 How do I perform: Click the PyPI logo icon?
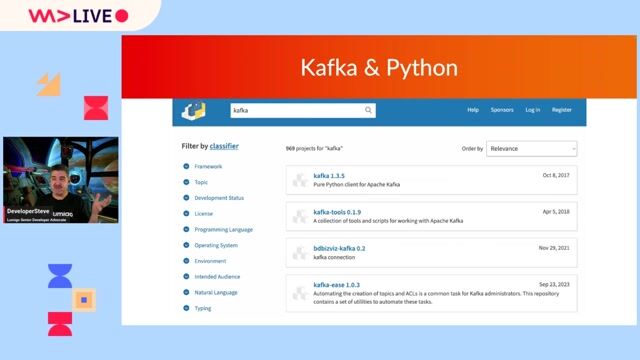pyautogui.click(x=193, y=111)
